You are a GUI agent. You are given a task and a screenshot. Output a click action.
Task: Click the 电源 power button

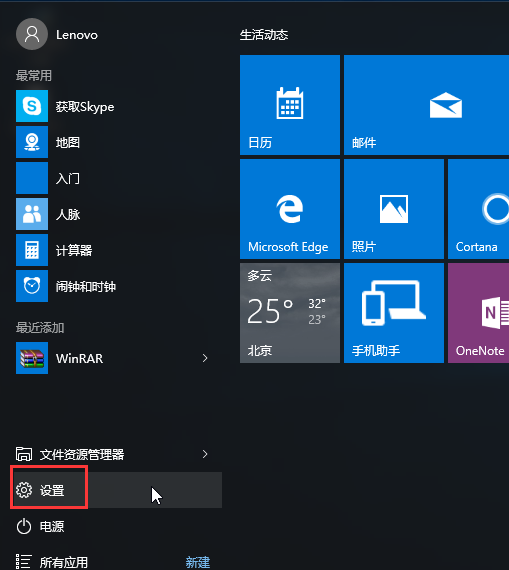[x=40, y=526]
